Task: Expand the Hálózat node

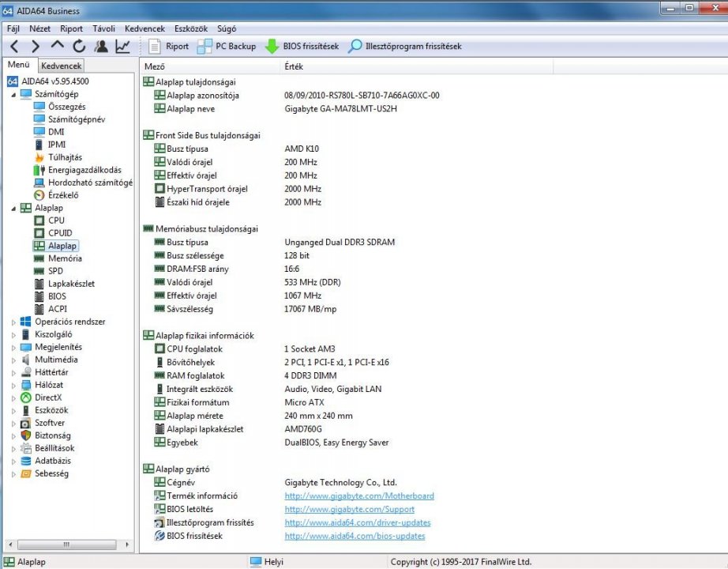Action: 13,385
